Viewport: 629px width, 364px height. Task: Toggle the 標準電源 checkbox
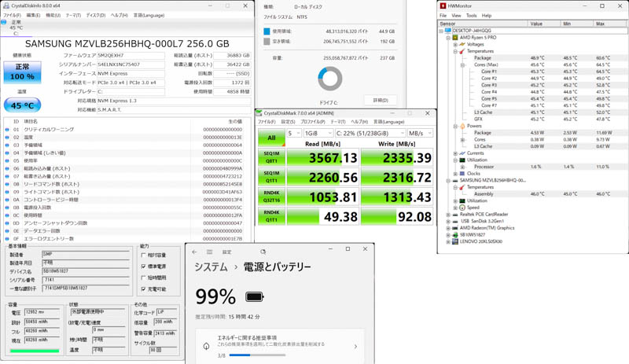[144, 267]
